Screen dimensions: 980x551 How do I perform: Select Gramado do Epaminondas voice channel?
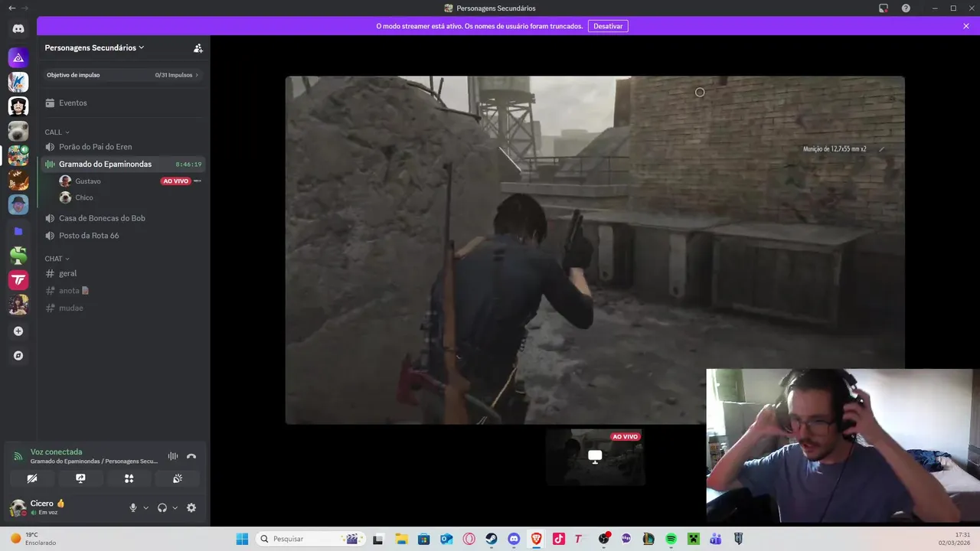coord(122,164)
